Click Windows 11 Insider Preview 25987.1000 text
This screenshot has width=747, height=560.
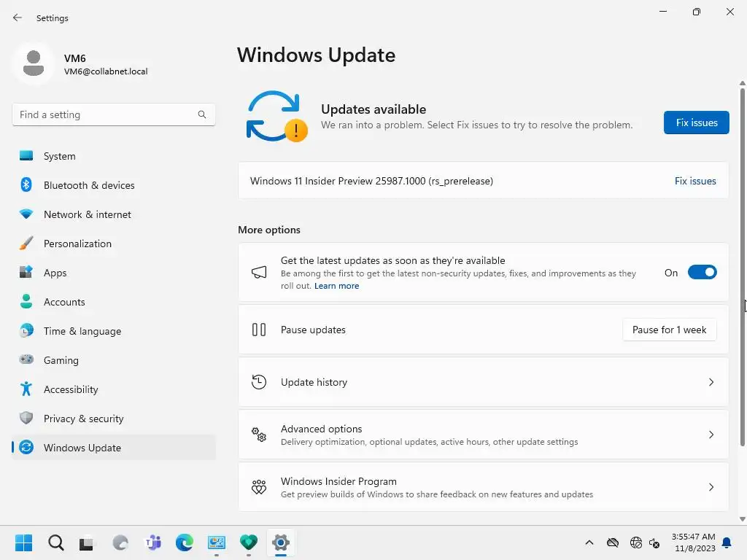pos(371,181)
